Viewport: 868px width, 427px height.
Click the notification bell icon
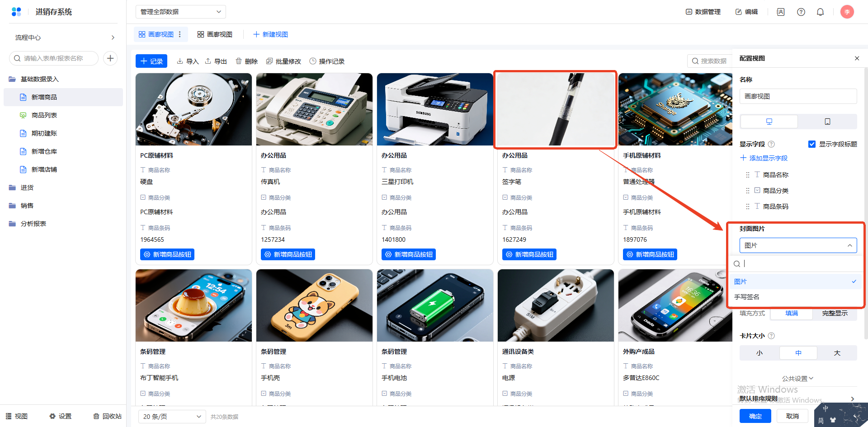click(x=820, y=12)
